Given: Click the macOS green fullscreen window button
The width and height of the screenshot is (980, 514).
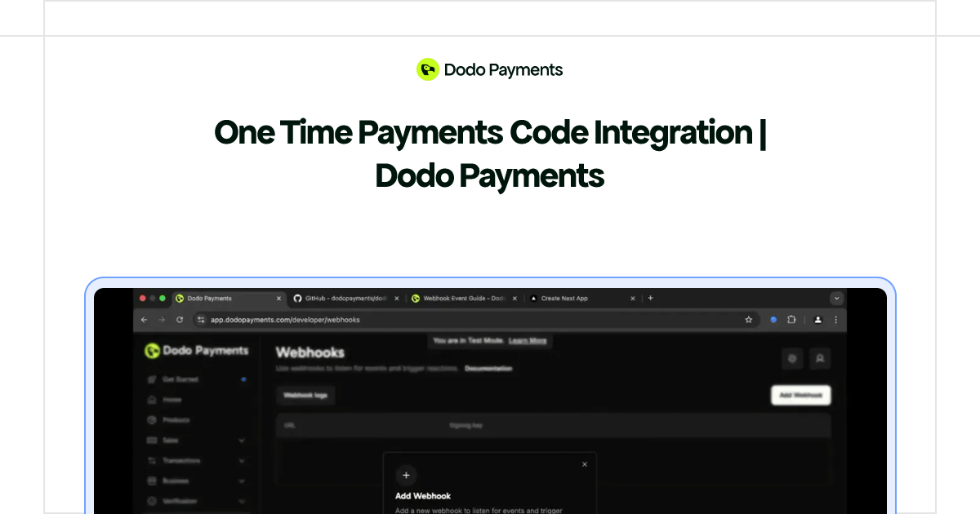Looking at the screenshot, I should pos(163,299).
